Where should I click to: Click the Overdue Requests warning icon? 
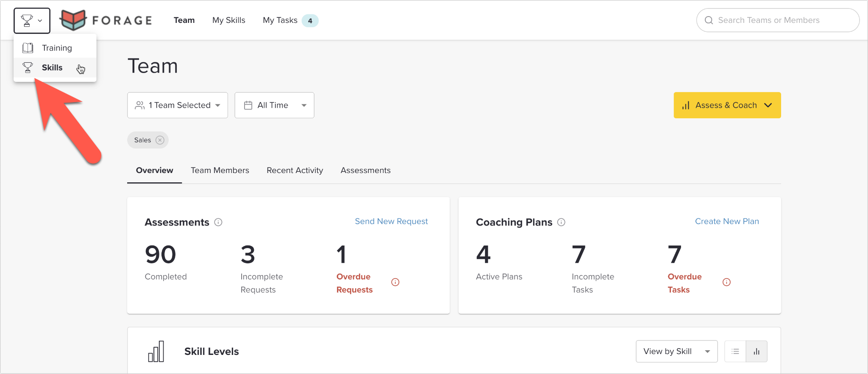(395, 282)
